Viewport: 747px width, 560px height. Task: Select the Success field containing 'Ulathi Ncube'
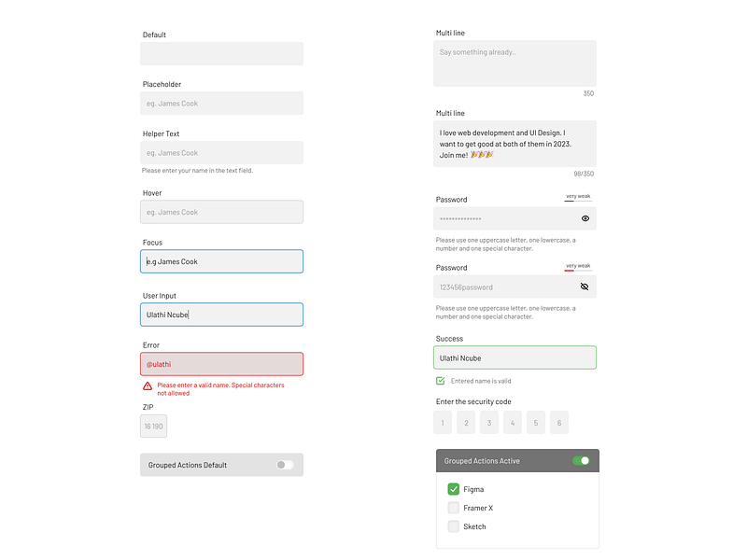coord(514,357)
